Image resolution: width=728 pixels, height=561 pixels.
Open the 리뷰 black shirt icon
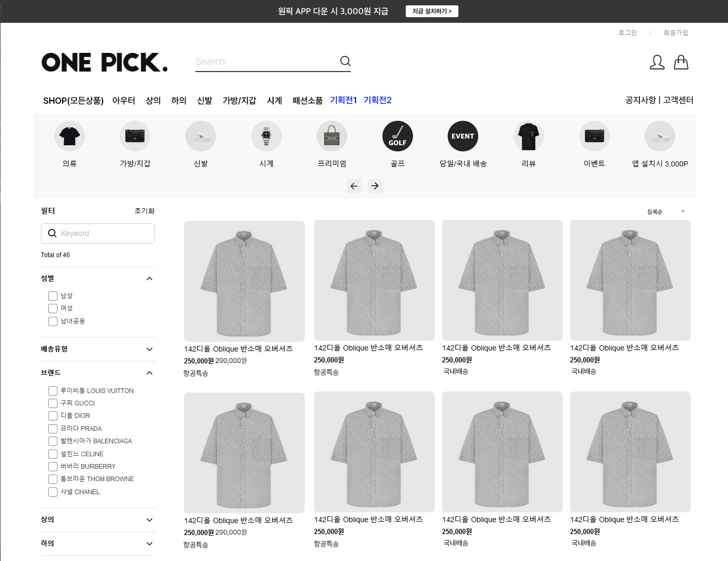[529, 136]
